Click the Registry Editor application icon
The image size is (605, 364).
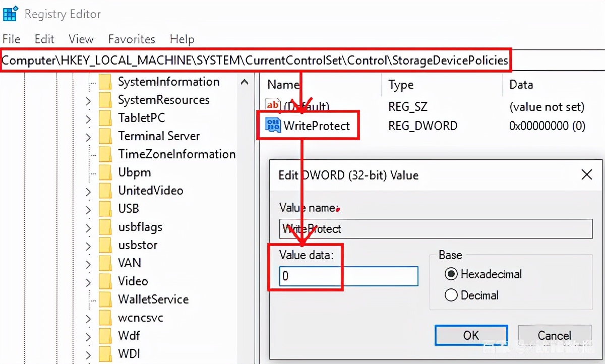click(x=10, y=14)
